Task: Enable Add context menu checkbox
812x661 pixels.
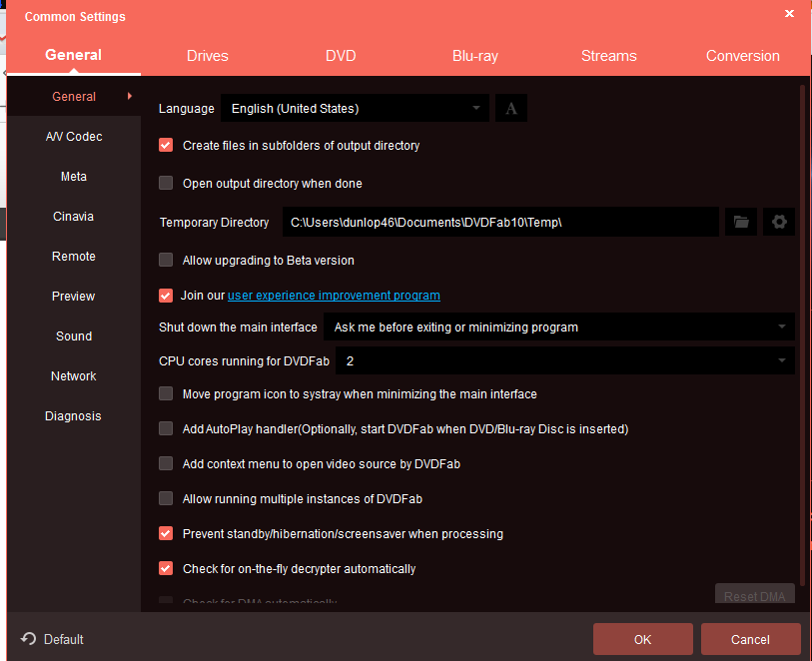Action: click(166, 463)
